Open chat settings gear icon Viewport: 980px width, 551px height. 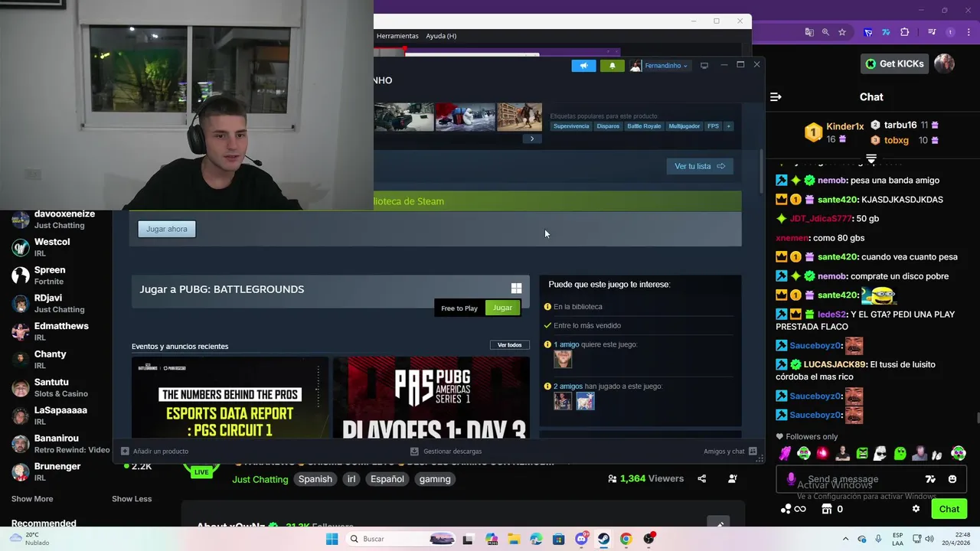[916, 509]
